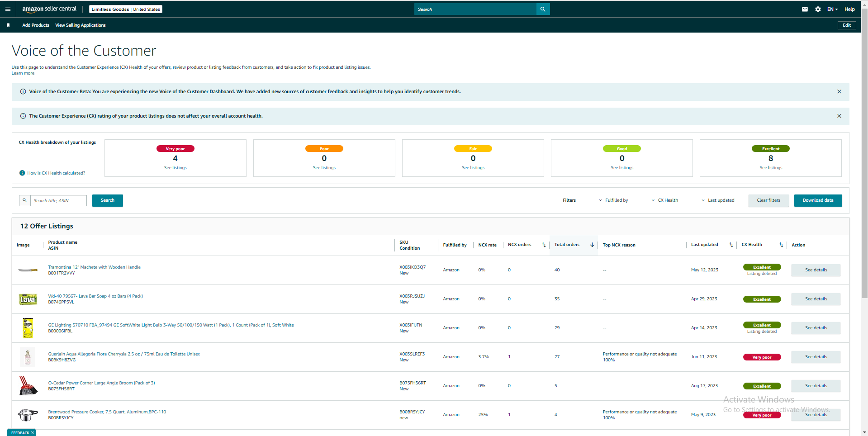Sort table by Last updated arrows

click(x=731, y=245)
